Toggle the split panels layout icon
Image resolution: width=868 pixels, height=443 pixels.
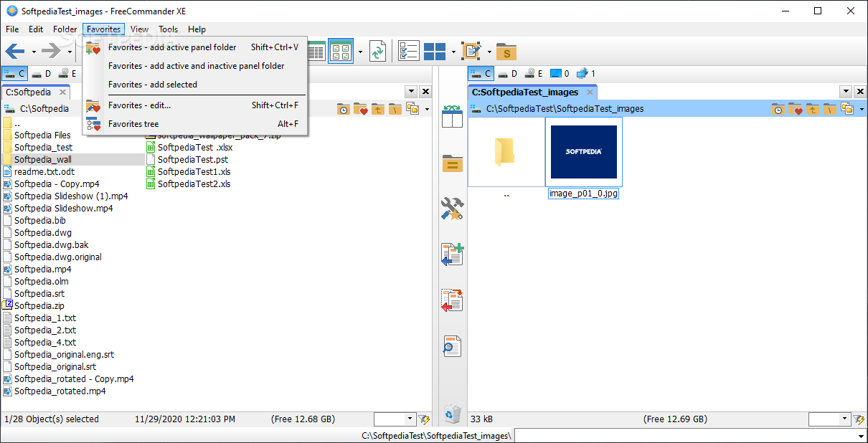tap(435, 51)
